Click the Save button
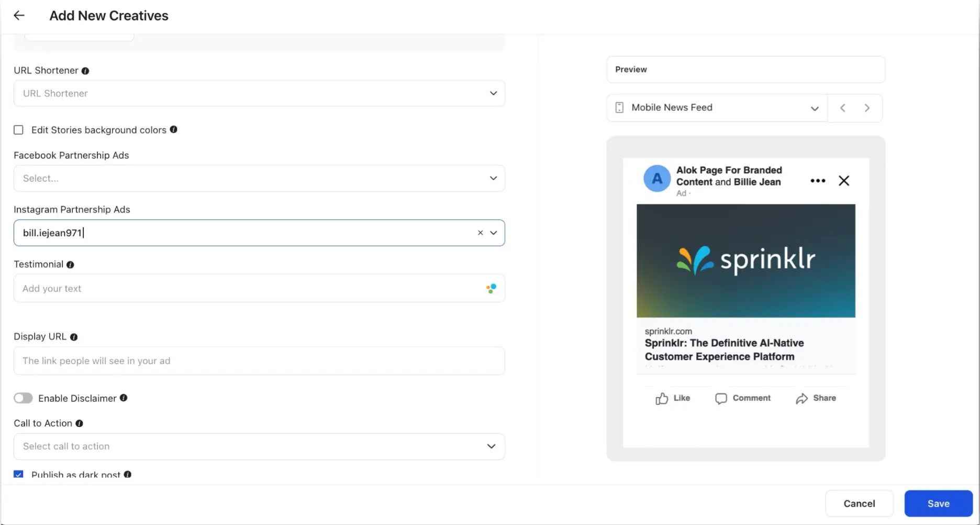This screenshot has width=980, height=525. 938,504
